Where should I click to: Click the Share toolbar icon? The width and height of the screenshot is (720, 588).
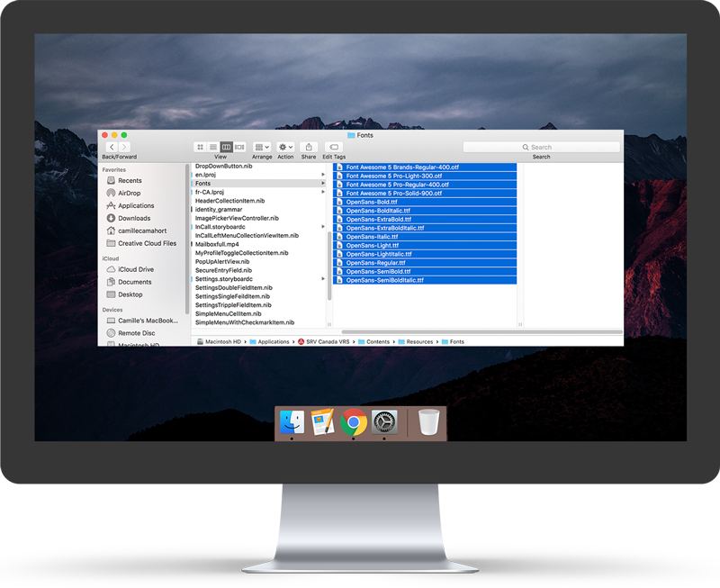309,147
